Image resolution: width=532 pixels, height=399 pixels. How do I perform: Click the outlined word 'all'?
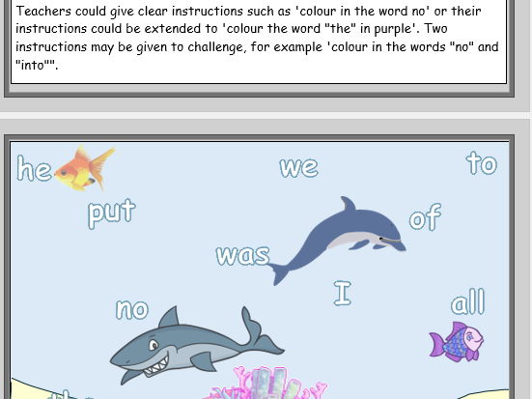click(468, 301)
